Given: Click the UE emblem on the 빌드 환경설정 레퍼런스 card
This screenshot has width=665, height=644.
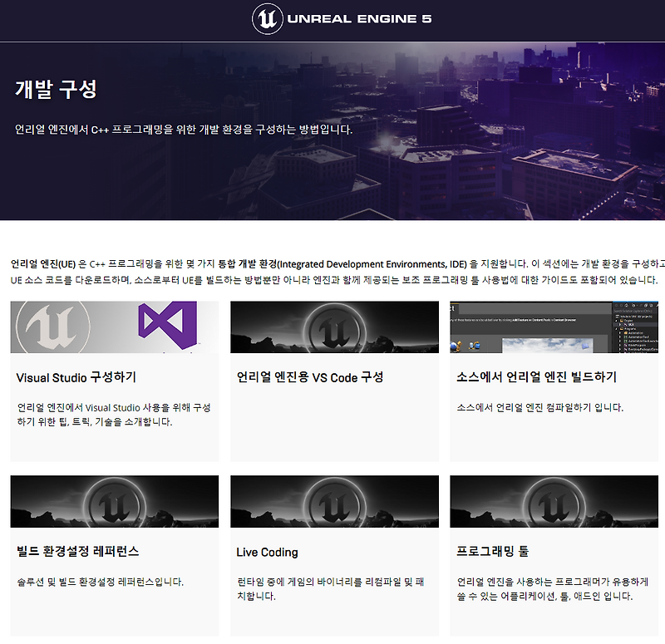Looking at the screenshot, I should click(113, 501).
